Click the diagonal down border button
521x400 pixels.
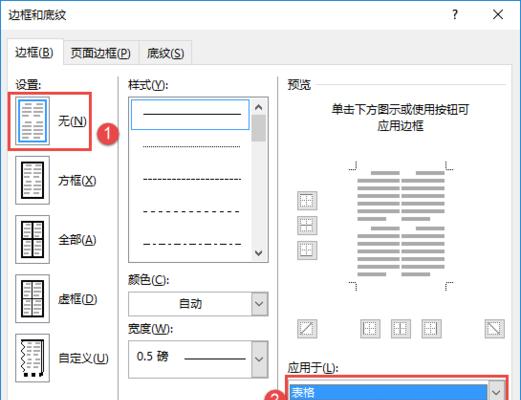494,329
